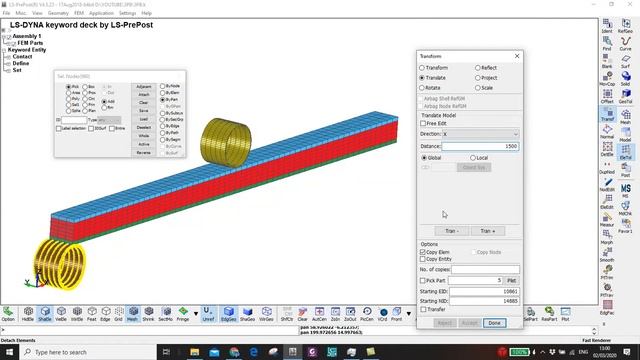Select the Rotate radio button

pos(422,88)
